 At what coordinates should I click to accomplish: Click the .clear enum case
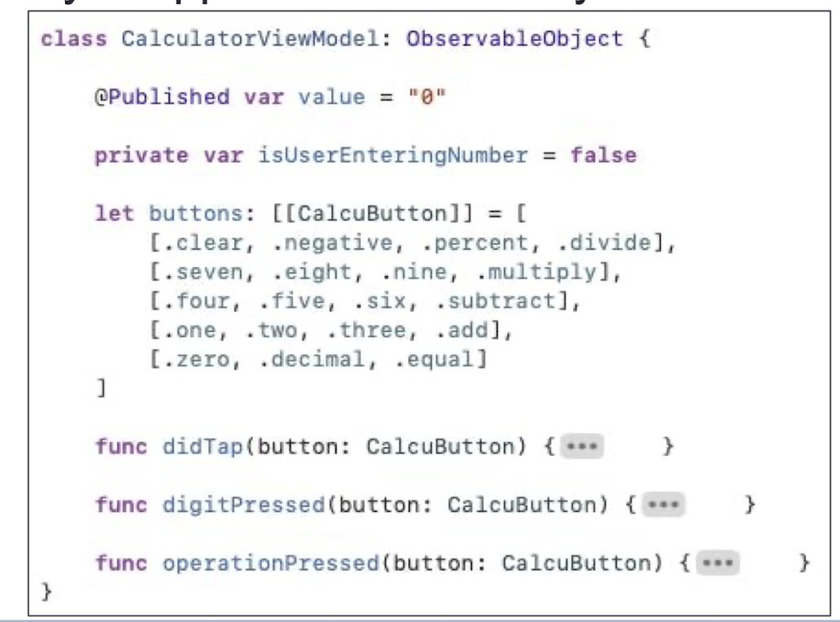(203, 243)
